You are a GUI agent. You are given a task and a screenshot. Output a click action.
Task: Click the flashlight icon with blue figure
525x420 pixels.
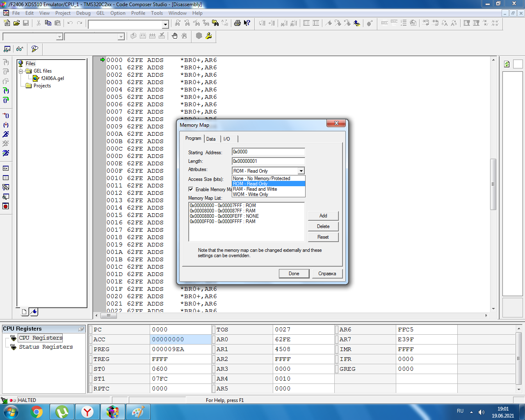(x=357, y=23)
